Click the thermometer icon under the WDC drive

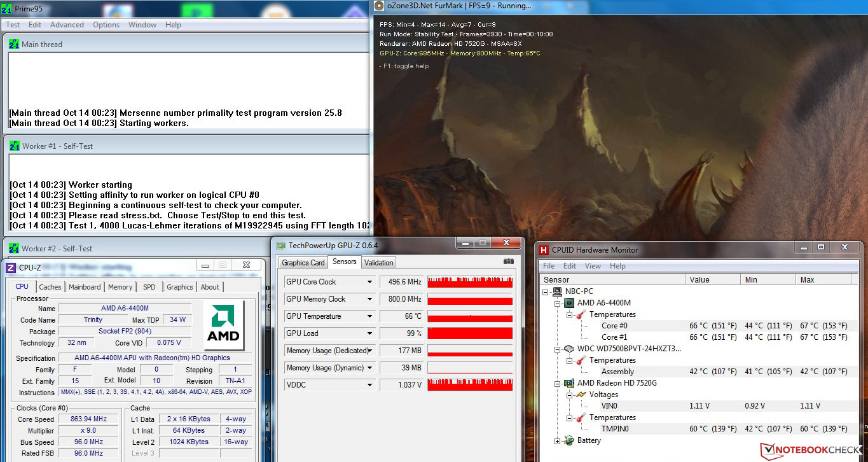[581, 360]
